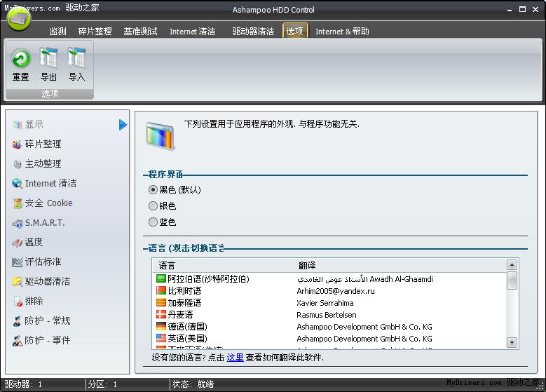Click S.M.A.R.T. text in the sidebar
The width and height of the screenshot is (546, 392).
coord(45,223)
